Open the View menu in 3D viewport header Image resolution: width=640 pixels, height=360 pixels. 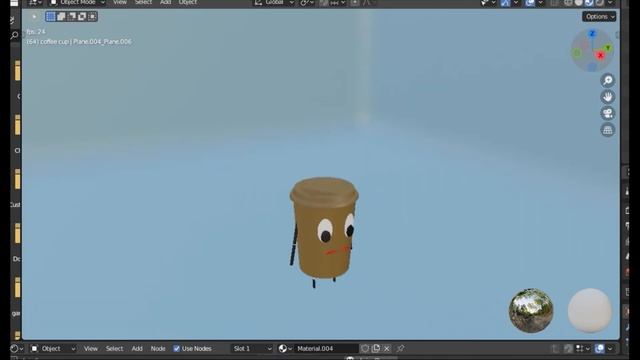pos(120,2)
